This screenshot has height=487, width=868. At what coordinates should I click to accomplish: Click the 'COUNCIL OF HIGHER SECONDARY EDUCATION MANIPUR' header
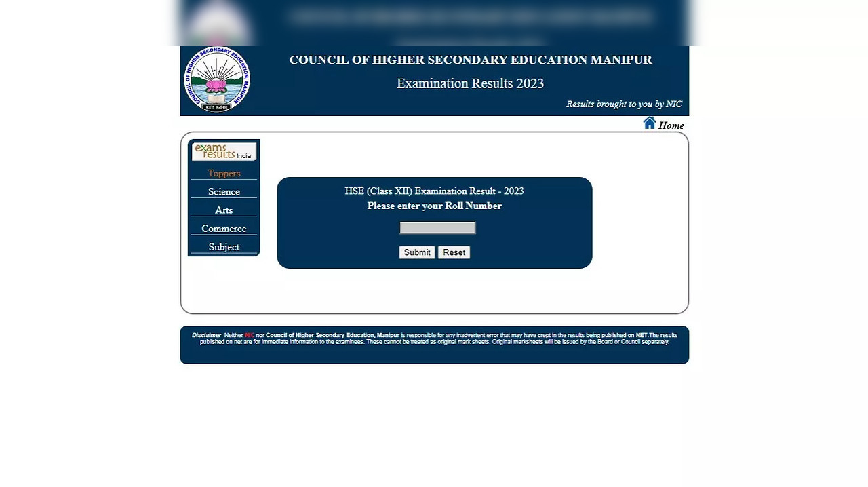click(x=471, y=60)
